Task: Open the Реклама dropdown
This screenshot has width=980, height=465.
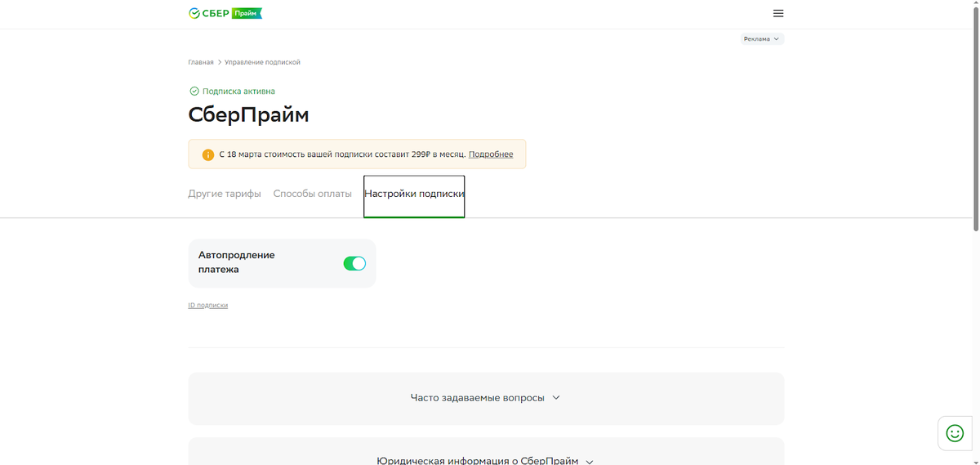Action: coord(762,38)
